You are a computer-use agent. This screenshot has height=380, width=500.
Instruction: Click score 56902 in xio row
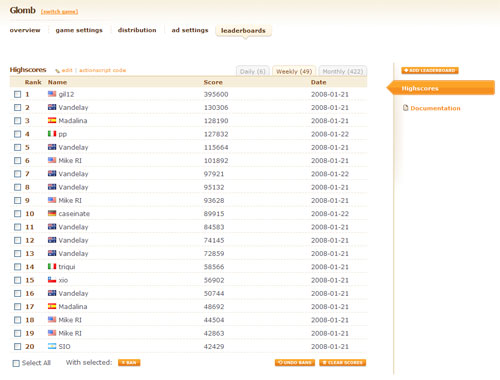point(214,280)
